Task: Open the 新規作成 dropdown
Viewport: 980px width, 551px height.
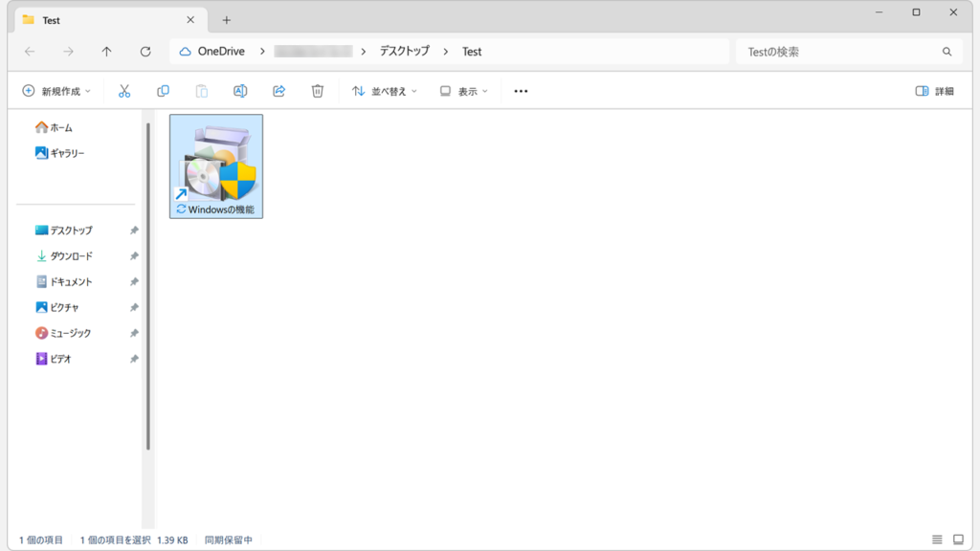Action: point(56,91)
